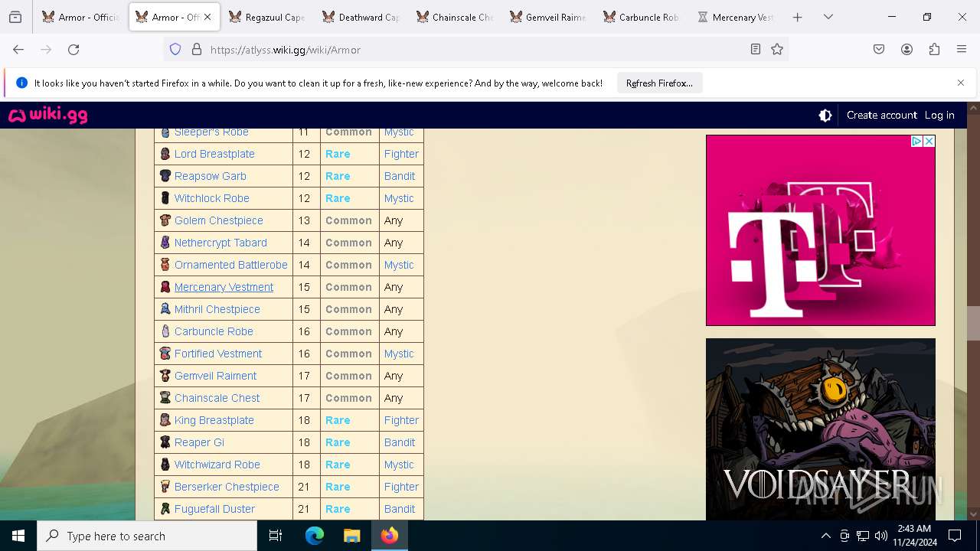Show hidden system tray icons
Image resolution: width=980 pixels, height=551 pixels.
(x=825, y=536)
